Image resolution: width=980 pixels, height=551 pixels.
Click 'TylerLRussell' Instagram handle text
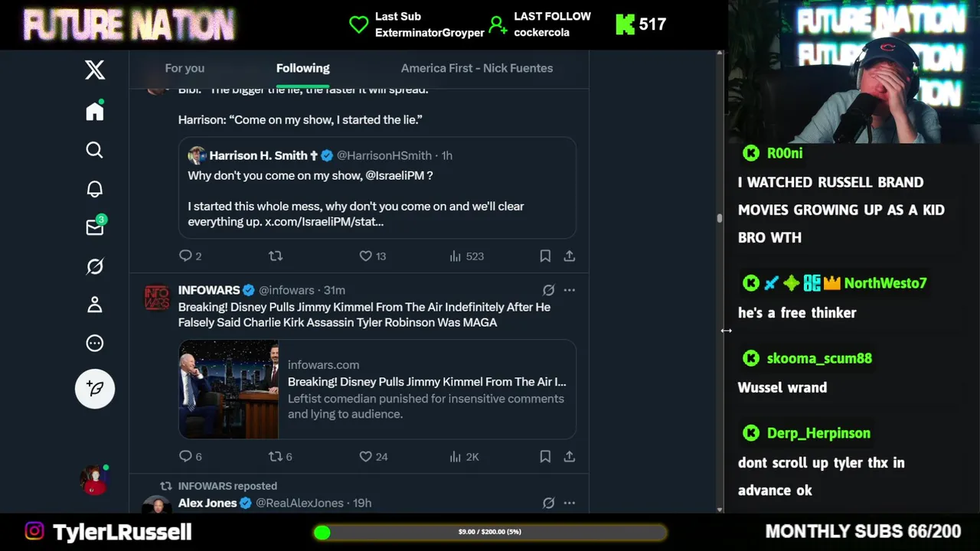(x=122, y=532)
